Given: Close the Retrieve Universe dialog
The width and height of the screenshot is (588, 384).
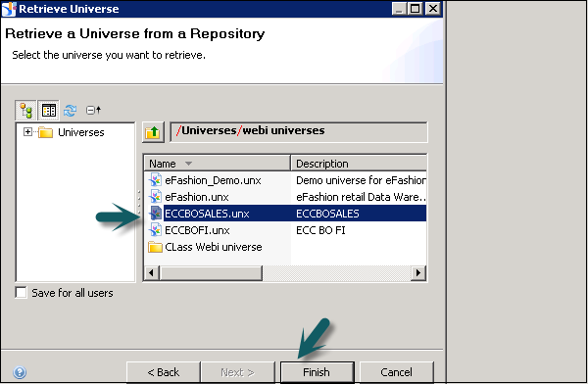Looking at the screenshot, I should [433, 8].
